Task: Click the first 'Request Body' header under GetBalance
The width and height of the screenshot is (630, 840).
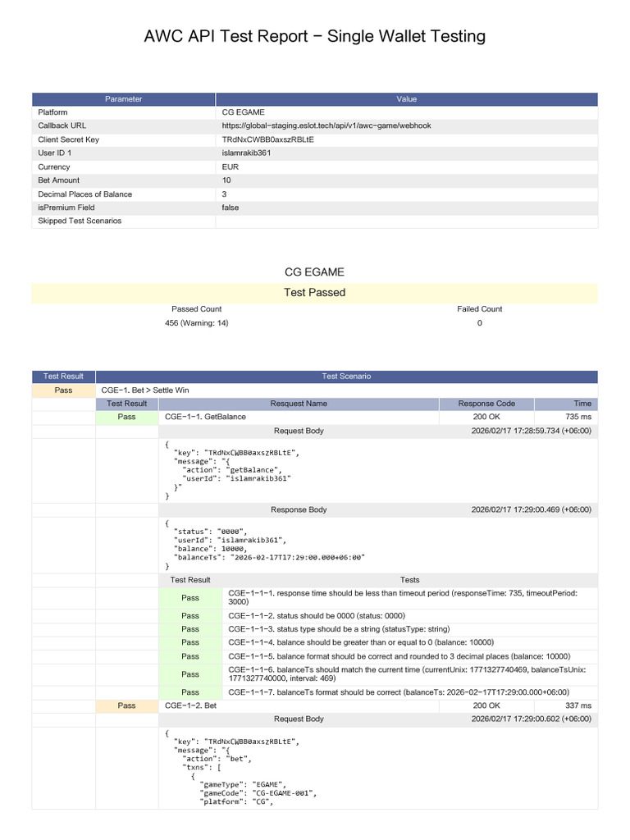Action: pyautogui.click(x=299, y=431)
